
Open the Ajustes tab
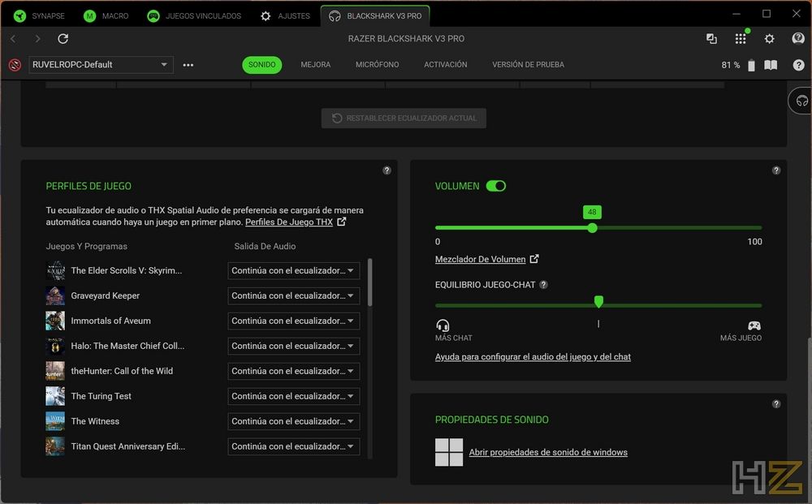(285, 16)
